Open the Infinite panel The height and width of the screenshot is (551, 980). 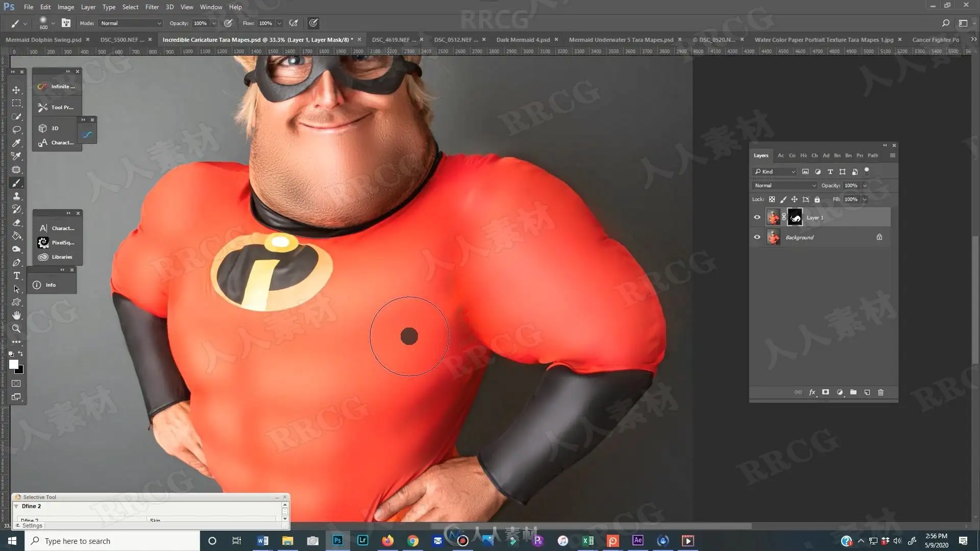(56, 86)
